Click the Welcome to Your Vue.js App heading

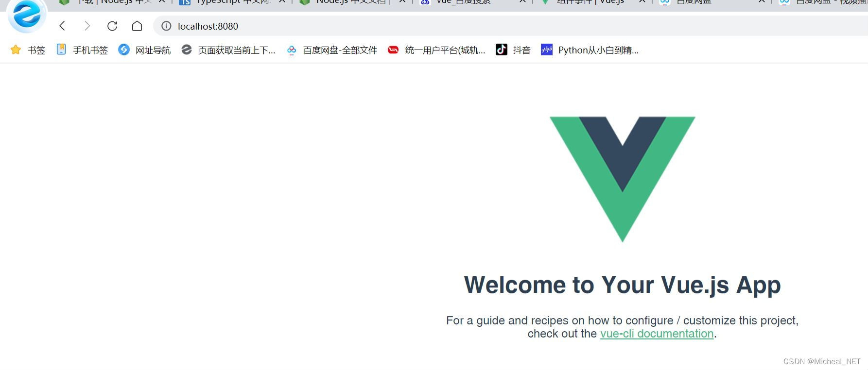point(623,285)
